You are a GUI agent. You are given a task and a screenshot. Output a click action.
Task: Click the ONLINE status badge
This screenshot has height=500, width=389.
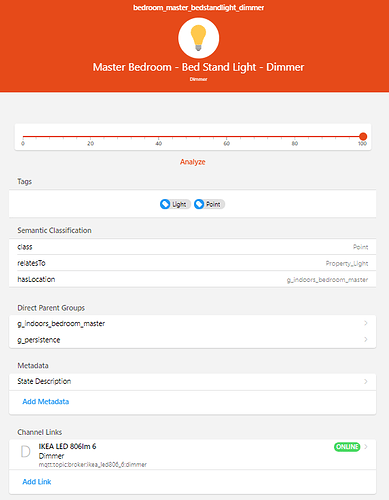[x=347, y=447]
